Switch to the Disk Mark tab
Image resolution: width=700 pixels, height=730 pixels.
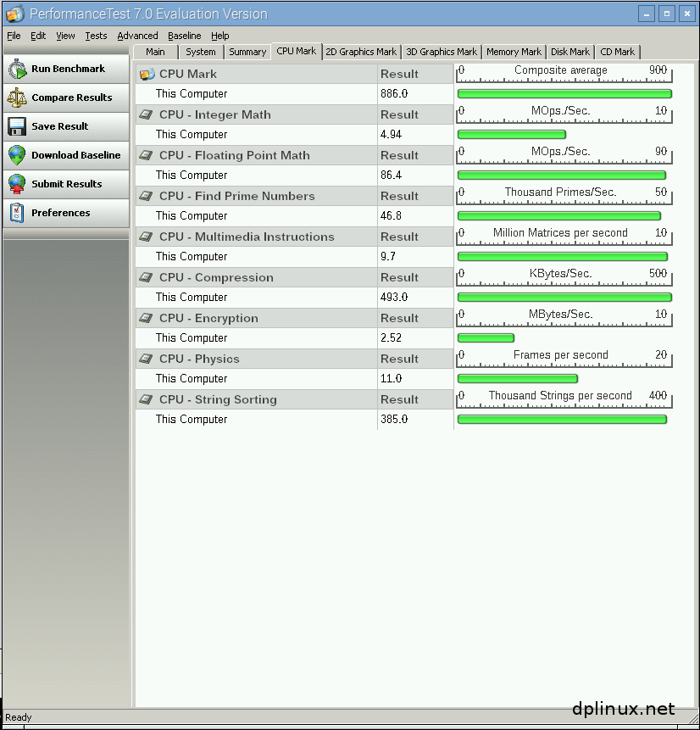click(570, 52)
